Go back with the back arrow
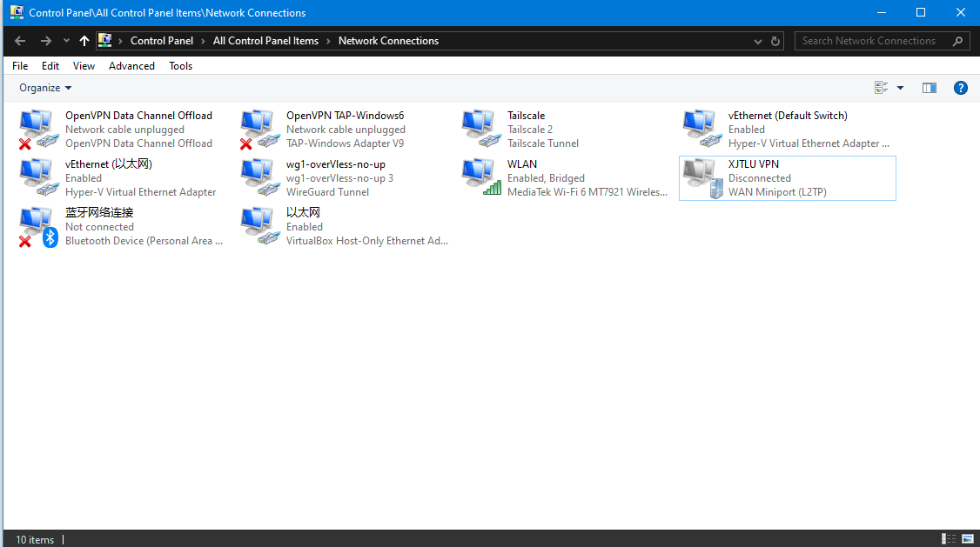Image resolution: width=980 pixels, height=547 pixels. [x=20, y=41]
